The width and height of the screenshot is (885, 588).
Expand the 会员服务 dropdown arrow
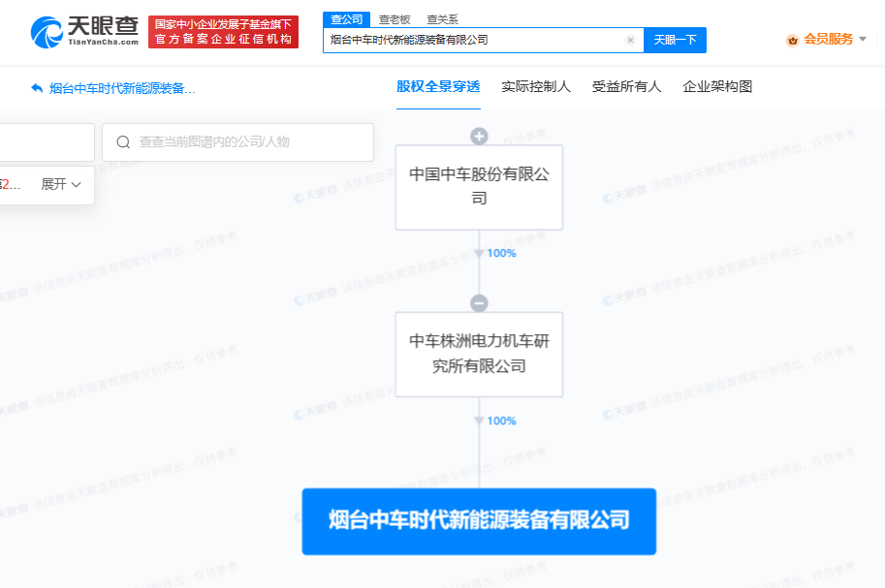pyautogui.click(x=863, y=39)
